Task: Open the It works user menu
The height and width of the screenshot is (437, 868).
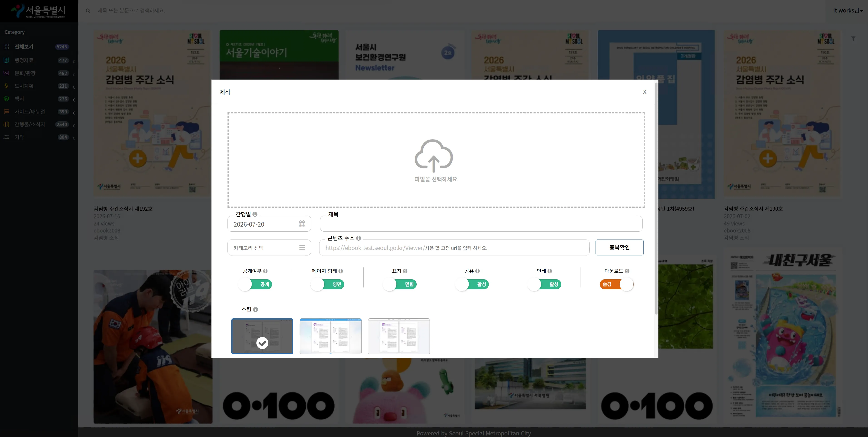Action: point(848,10)
